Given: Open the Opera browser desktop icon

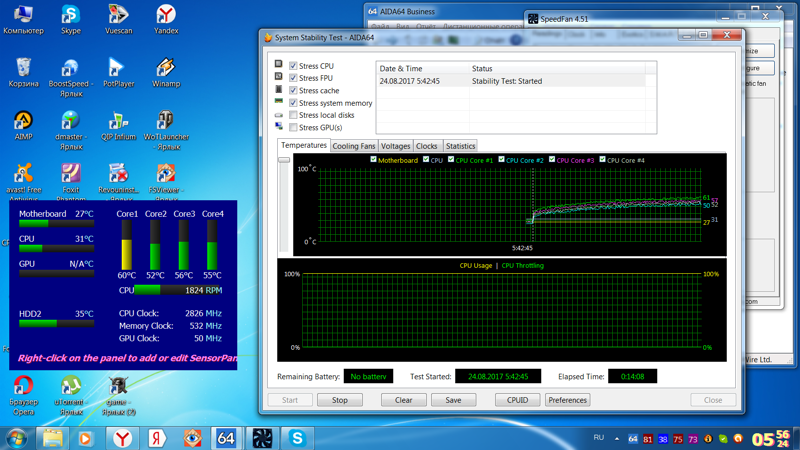Looking at the screenshot, I should pyautogui.click(x=23, y=396).
